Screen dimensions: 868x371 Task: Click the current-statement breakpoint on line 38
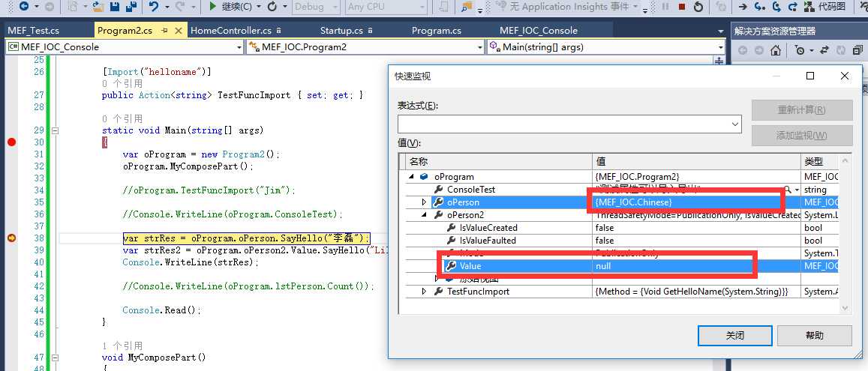pos(11,238)
